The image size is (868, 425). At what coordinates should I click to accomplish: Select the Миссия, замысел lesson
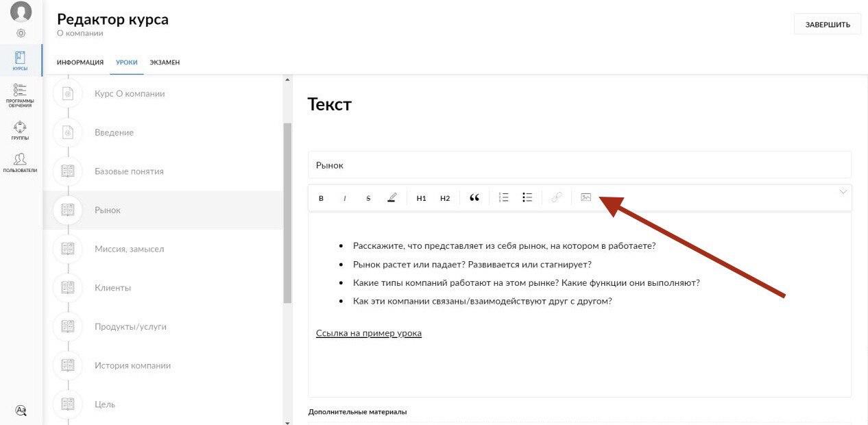(129, 249)
